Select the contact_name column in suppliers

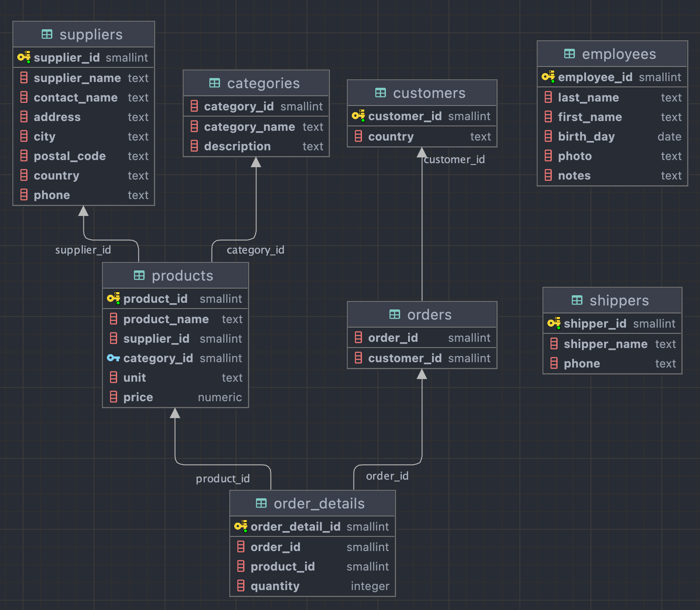[x=84, y=98]
